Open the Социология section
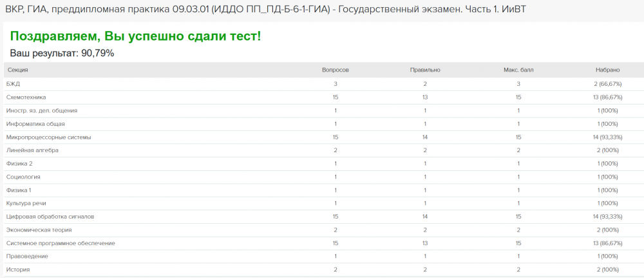644x278 pixels. pyautogui.click(x=23, y=177)
